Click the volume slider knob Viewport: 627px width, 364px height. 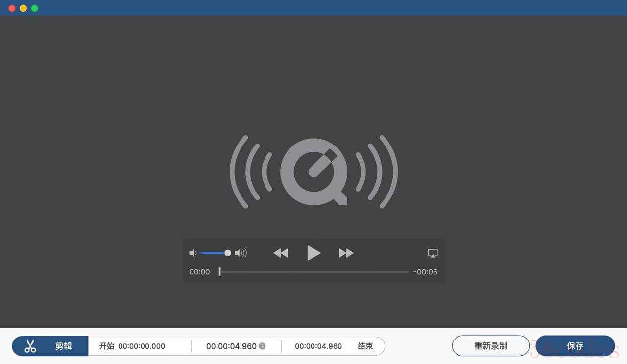[228, 253]
